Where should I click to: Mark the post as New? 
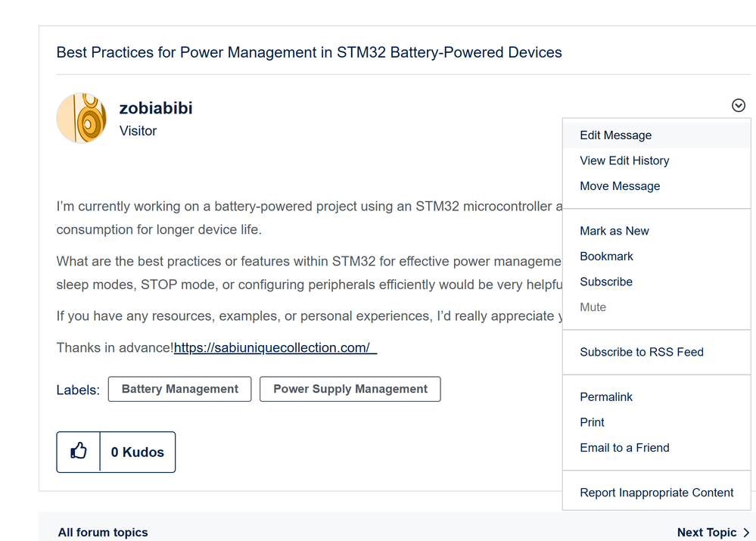(x=614, y=231)
